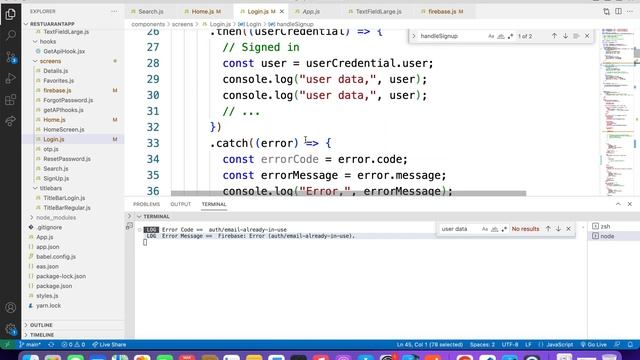Click Go Live in the status bar

pos(593,344)
